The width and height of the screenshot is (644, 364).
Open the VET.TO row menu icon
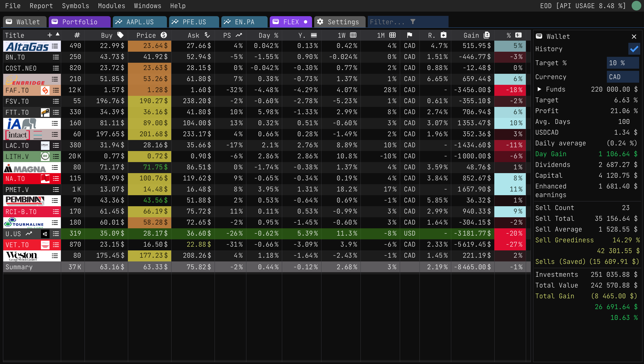56,245
